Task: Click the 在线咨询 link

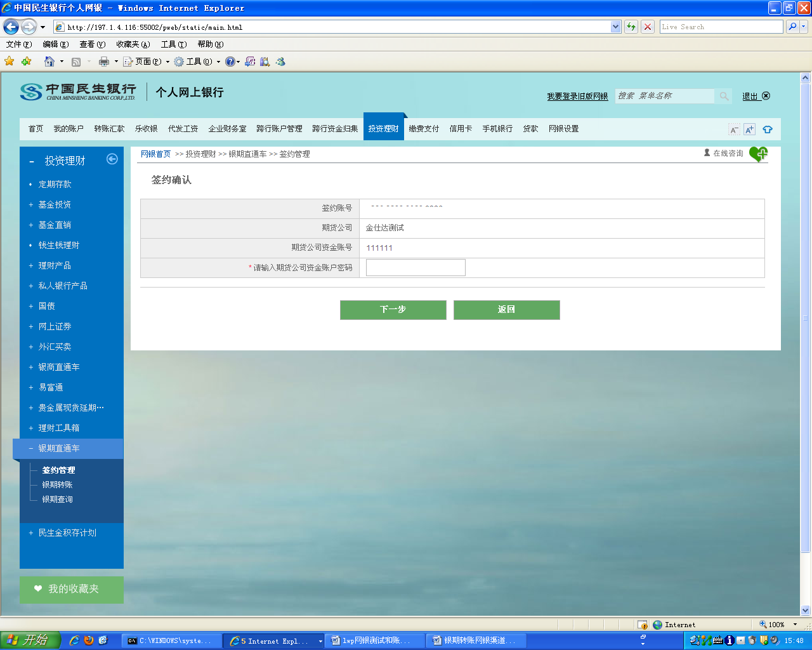Action: [x=724, y=154]
